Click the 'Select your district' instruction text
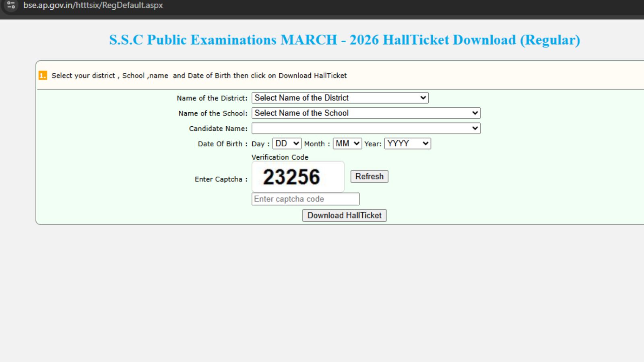644x362 pixels. click(x=199, y=76)
